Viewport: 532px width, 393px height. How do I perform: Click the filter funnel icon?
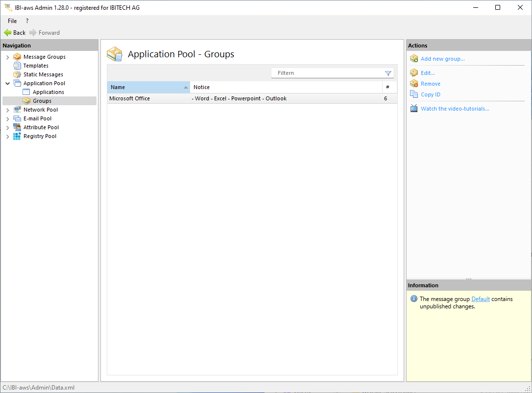(388, 73)
